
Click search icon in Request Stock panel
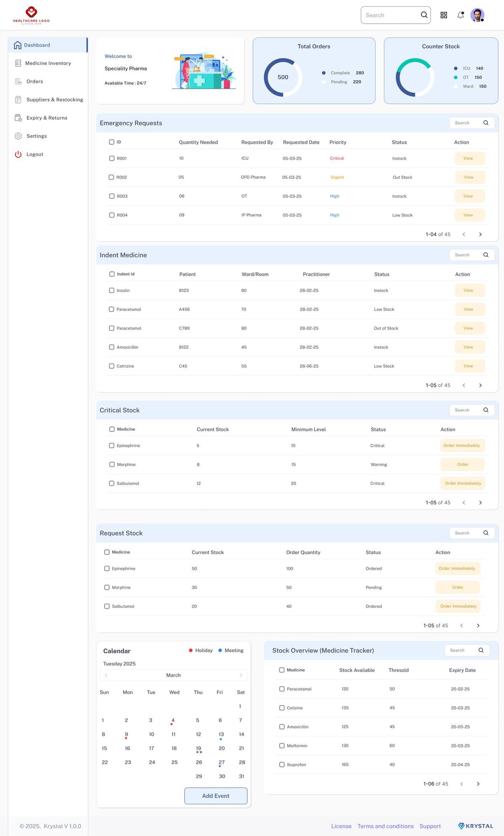point(486,533)
